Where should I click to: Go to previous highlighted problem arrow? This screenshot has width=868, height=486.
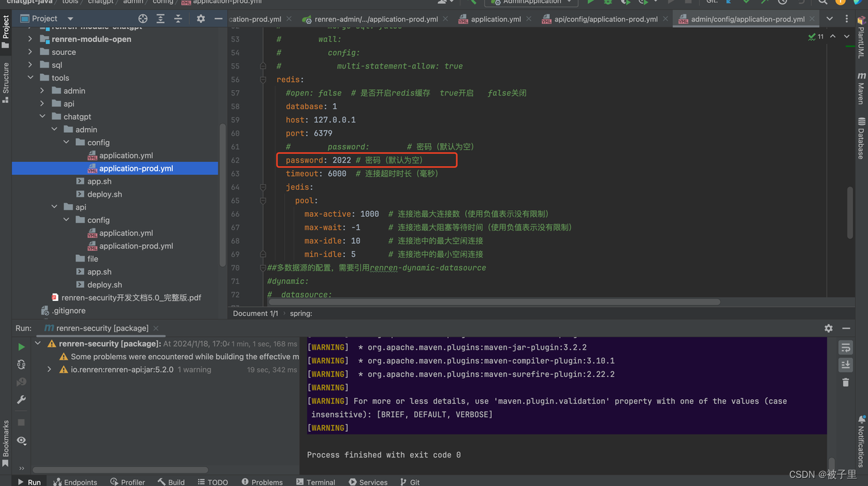833,37
